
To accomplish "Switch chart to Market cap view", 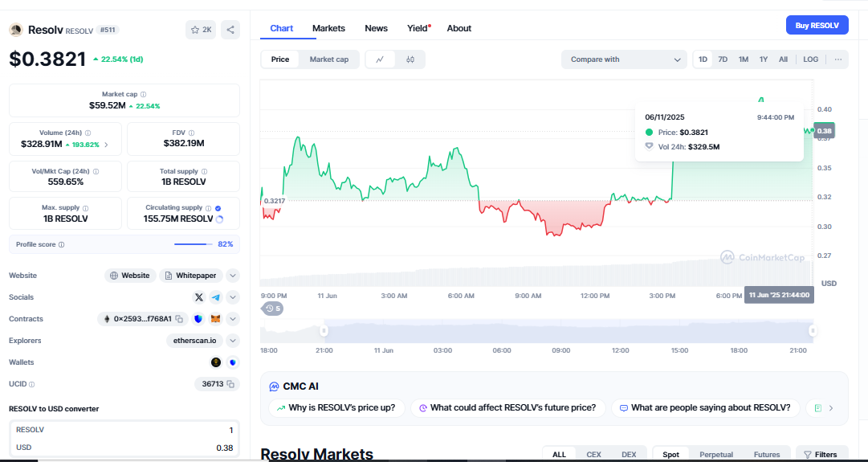I will 329,59.
